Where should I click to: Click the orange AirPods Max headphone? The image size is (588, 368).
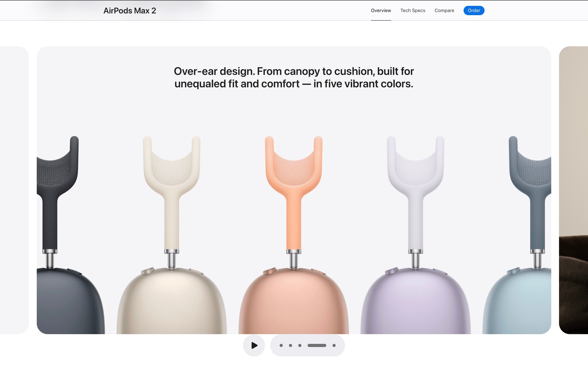tap(294, 235)
